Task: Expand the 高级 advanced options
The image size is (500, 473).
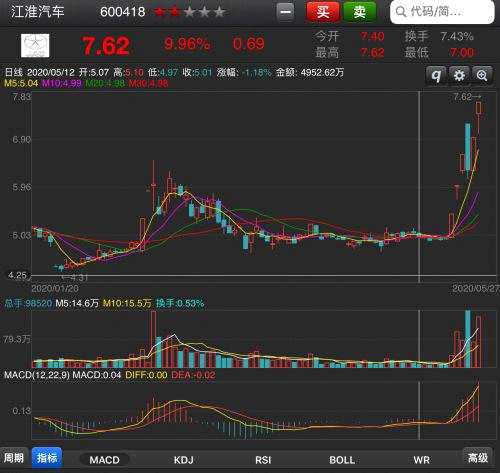Action: click(478, 457)
